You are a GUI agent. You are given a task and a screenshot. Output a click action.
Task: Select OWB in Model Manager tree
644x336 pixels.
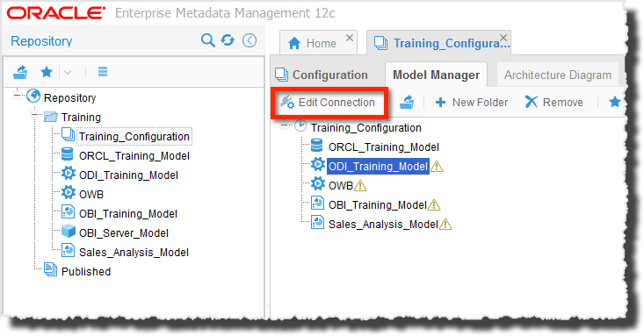pyautogui.click(x=341, y=185)
